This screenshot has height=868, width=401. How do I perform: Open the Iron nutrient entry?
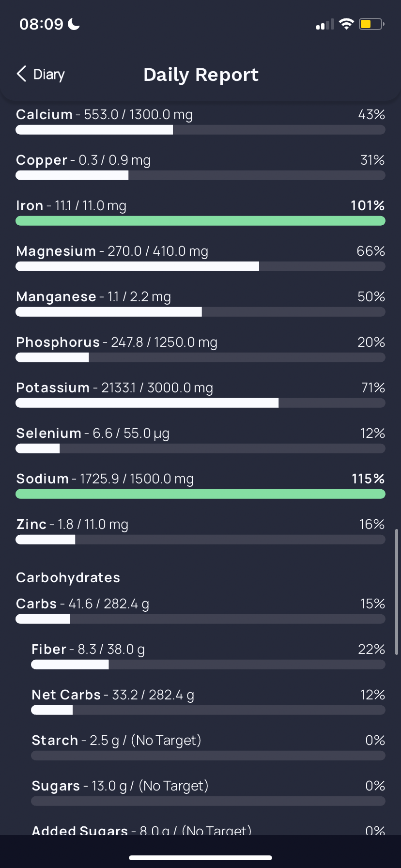click(x=200, y=213)
